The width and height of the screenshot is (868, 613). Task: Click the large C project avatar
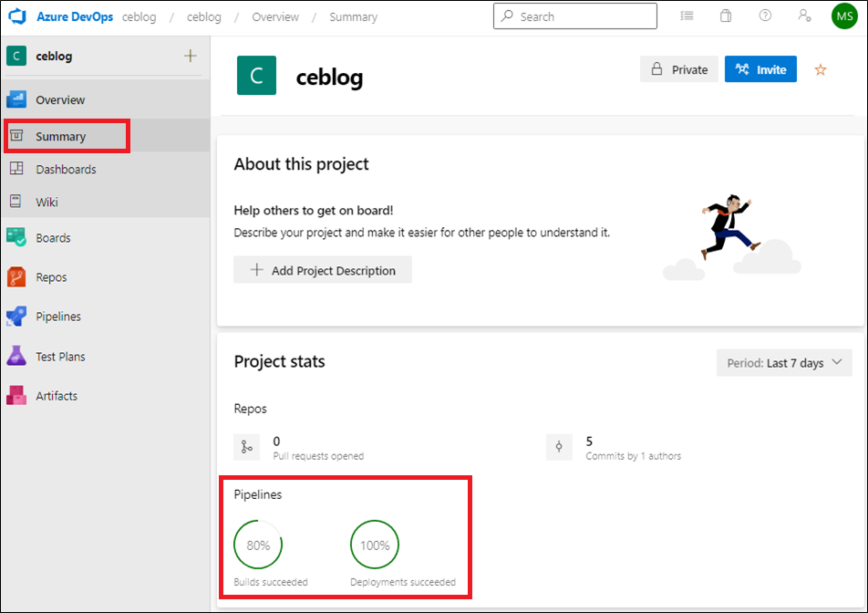coord(256,76)
